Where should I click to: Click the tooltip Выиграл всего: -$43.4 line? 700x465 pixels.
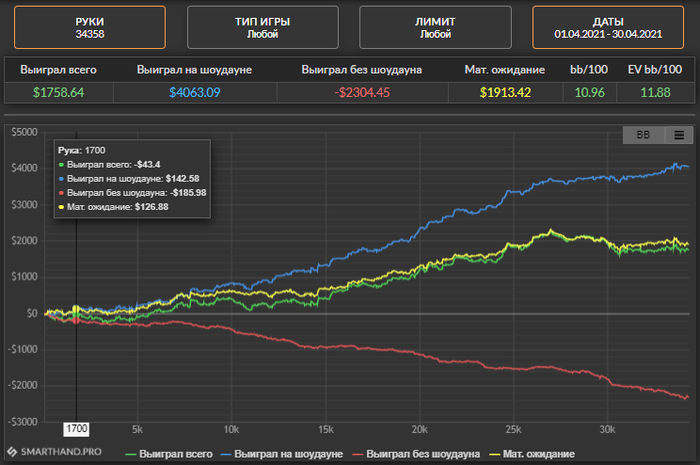coord(109,165)
